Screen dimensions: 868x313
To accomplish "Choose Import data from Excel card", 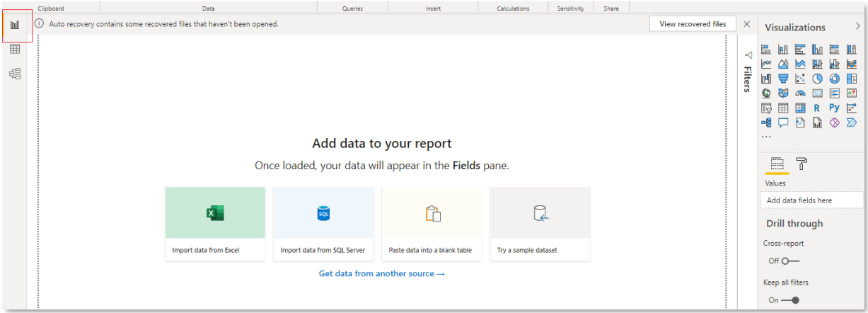I will pos(215,224).
